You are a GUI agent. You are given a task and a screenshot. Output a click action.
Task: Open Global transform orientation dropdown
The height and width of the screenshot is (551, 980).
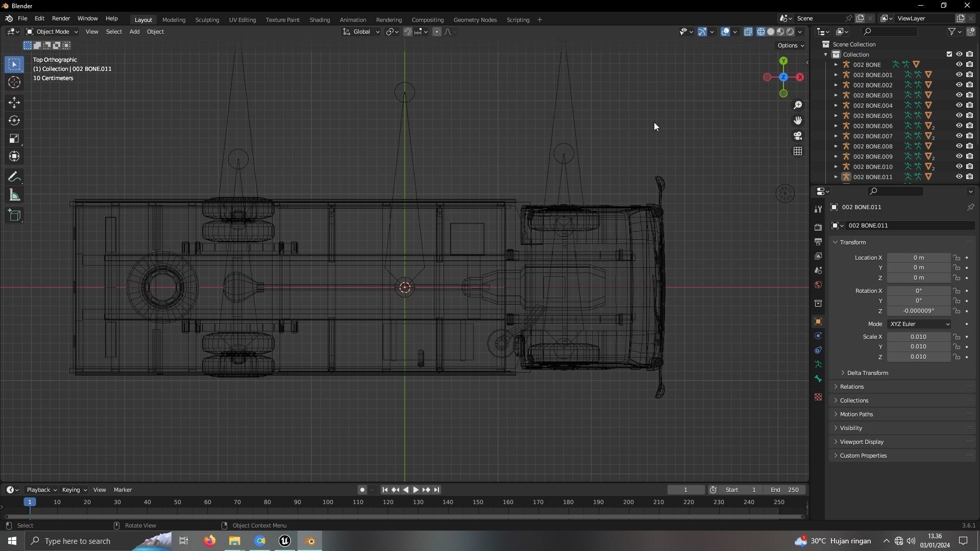[x=361, y=32]
